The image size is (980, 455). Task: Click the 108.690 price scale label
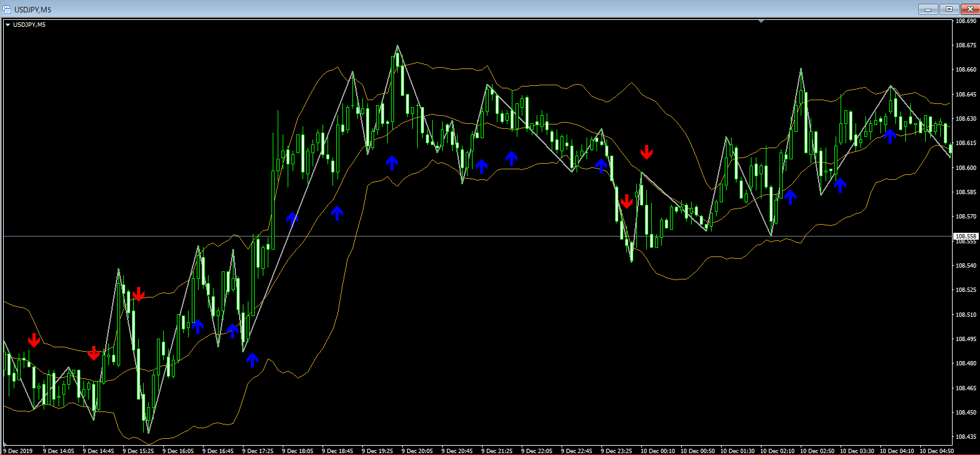pyautogui.click(x=966, y=21)
